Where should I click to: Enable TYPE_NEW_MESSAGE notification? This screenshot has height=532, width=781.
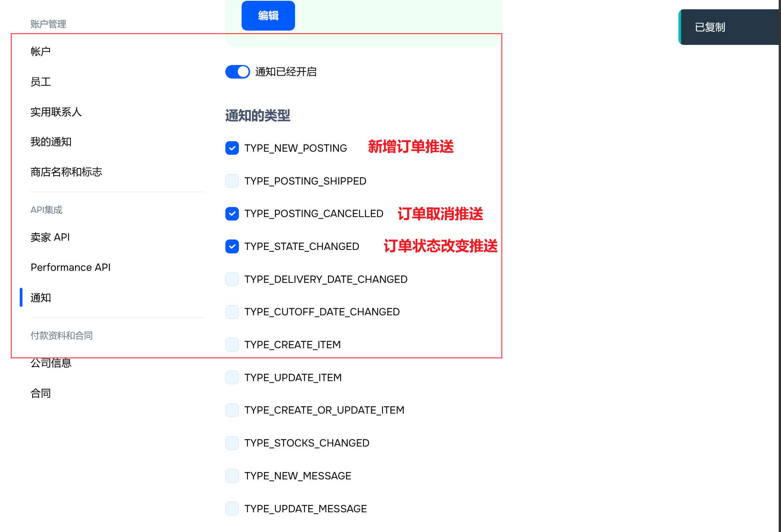(232, 476)
